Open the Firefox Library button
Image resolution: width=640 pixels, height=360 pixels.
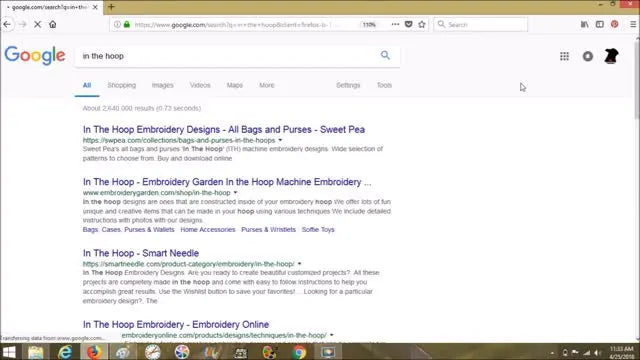[584, 24]
